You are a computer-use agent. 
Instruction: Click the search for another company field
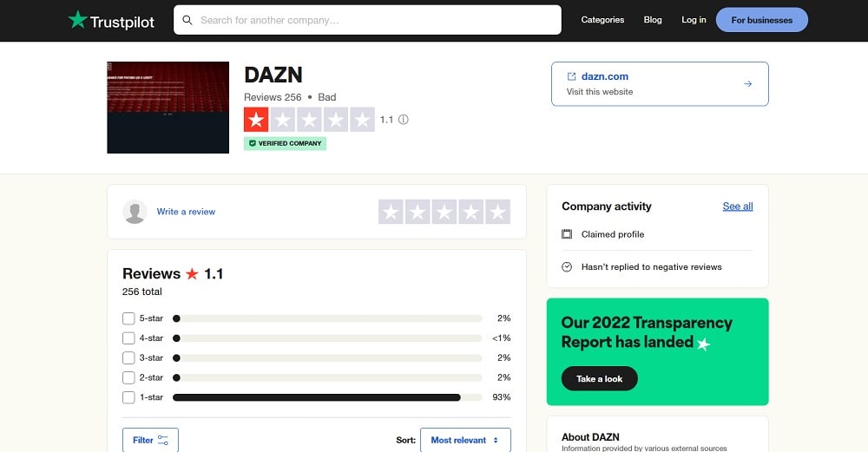click(x=367, y=20)
